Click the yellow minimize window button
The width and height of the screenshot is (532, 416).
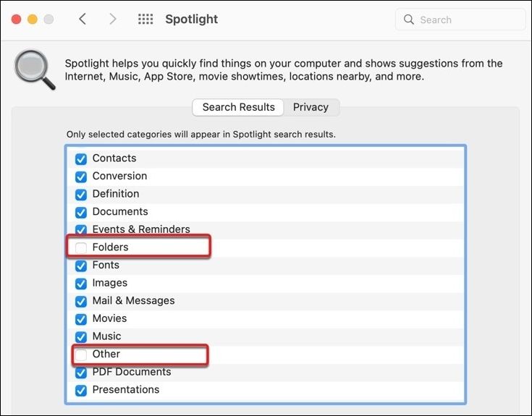point(32,20)
